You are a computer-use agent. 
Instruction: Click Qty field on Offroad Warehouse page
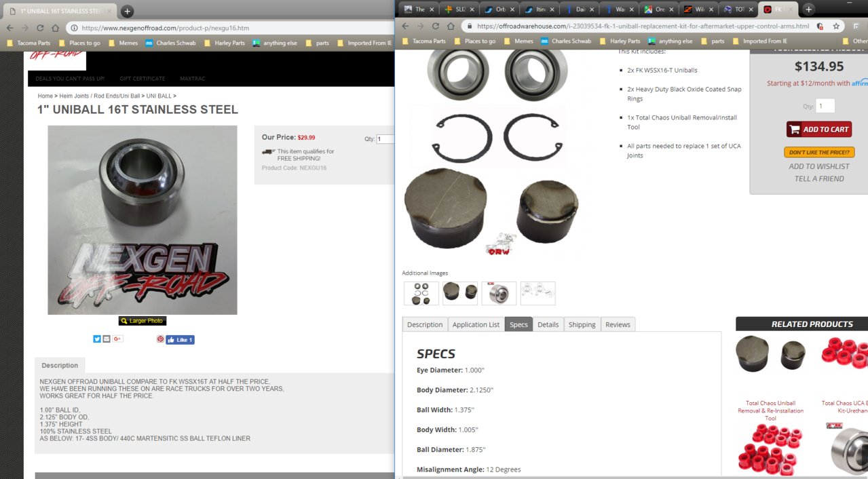(825, 106)
